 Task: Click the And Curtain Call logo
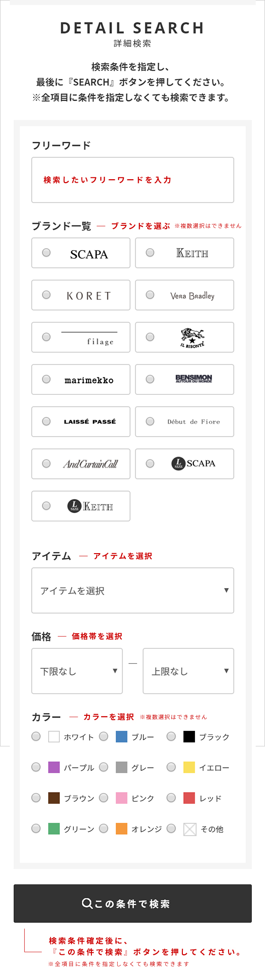pos(90,464)
